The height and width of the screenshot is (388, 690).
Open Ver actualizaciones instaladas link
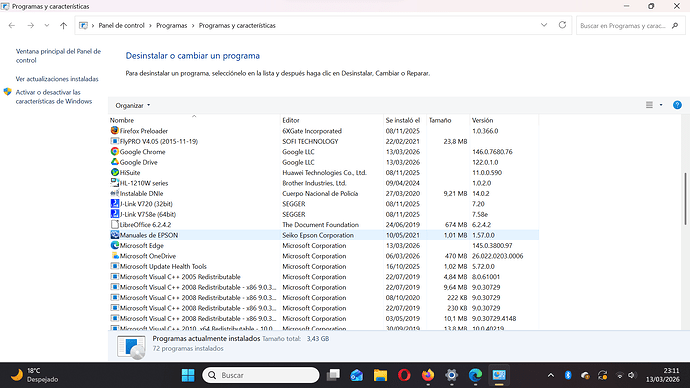coord(57,79)
